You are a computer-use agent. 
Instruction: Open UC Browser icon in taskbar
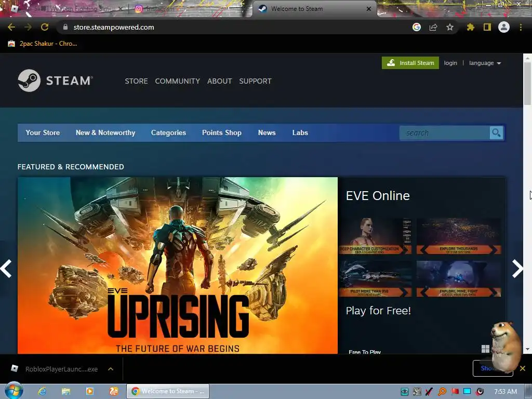114,391
